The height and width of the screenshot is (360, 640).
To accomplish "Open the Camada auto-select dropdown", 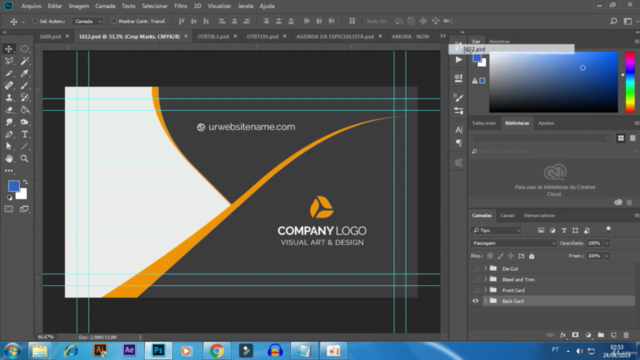I will pos(88,21).
